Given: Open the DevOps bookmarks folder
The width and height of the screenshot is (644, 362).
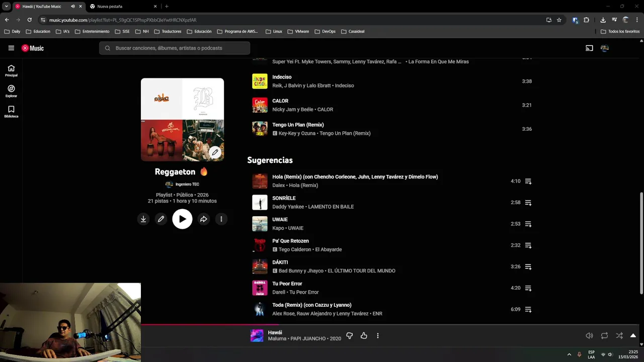Looking at the screenshot, I should [x=325, y=31].
